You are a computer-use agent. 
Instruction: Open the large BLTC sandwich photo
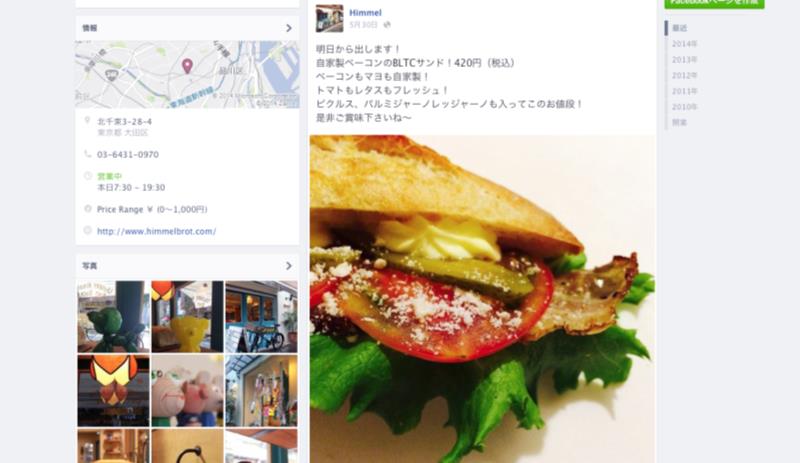(482, 299)
